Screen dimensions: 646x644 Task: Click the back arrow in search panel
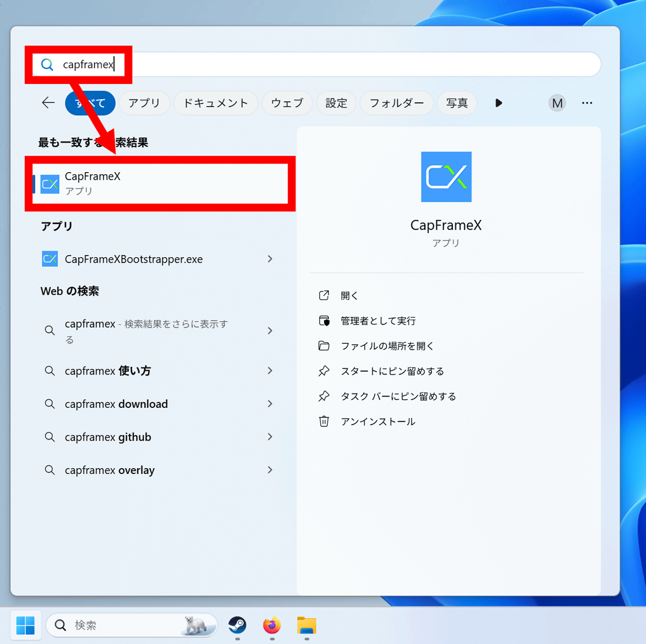point(48,103)
